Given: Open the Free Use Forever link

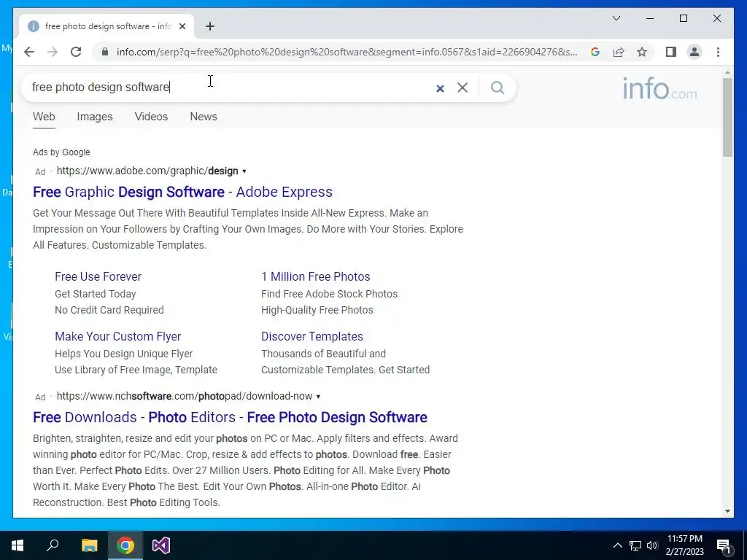Looking at the screenshot, I should 98,276.
